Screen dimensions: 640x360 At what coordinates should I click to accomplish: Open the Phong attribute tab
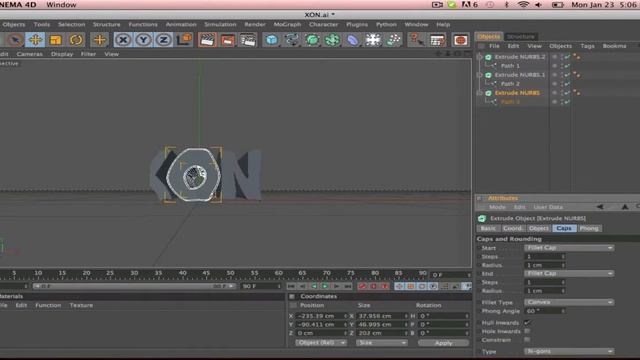pos(589,229)
